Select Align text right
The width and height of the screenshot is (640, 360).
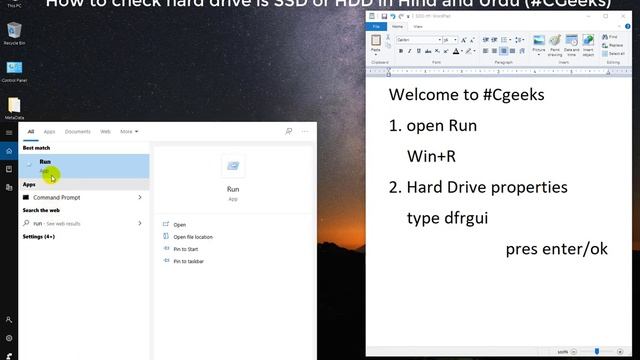tap(504, 51)
